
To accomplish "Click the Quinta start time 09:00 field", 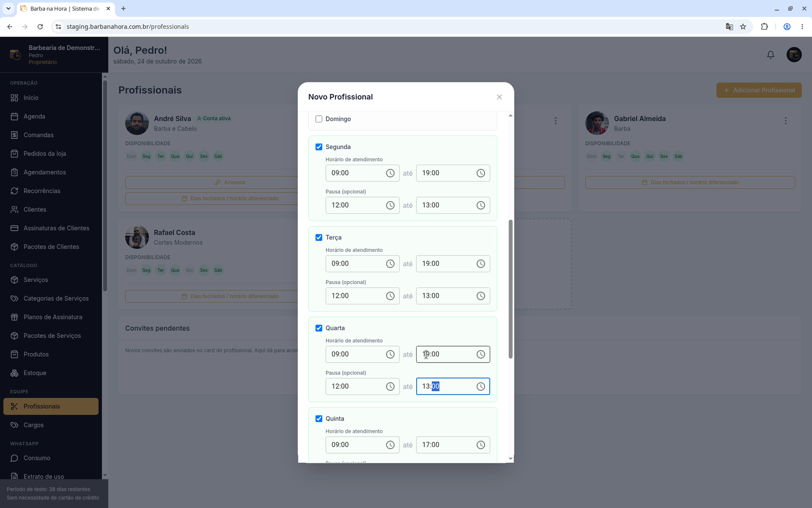I will 362,445.
